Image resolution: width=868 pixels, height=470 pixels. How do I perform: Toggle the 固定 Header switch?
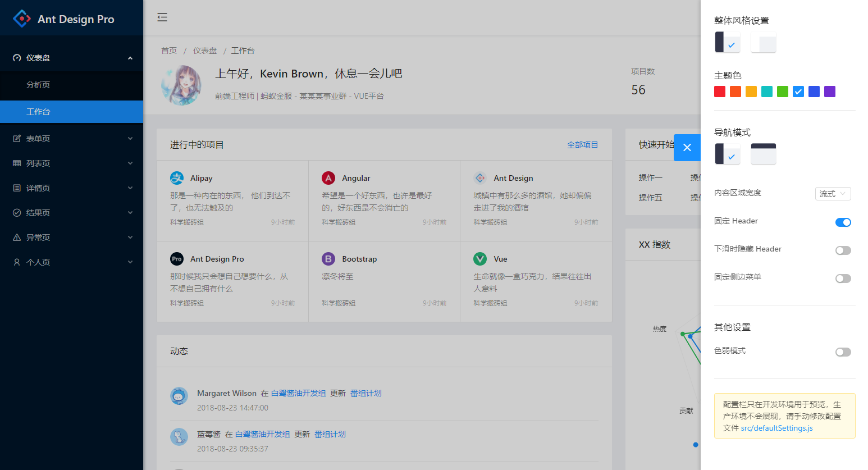click(x=843, y=222)
